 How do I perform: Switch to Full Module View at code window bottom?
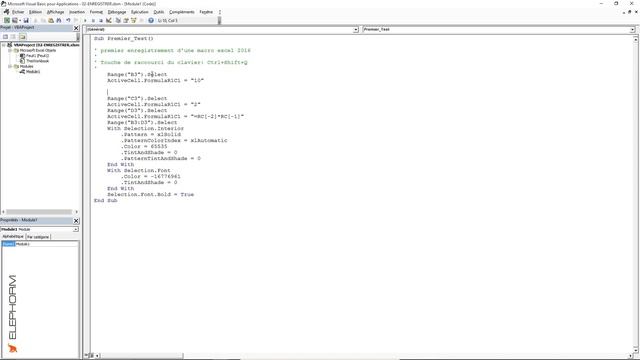click(92, 356)
